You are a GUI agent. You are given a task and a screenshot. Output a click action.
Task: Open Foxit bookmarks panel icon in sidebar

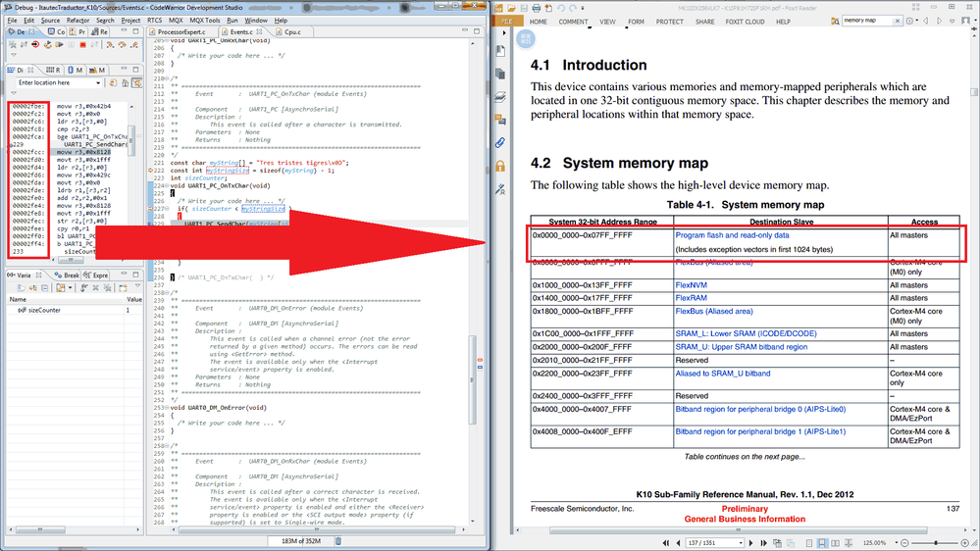pos(500,51)
